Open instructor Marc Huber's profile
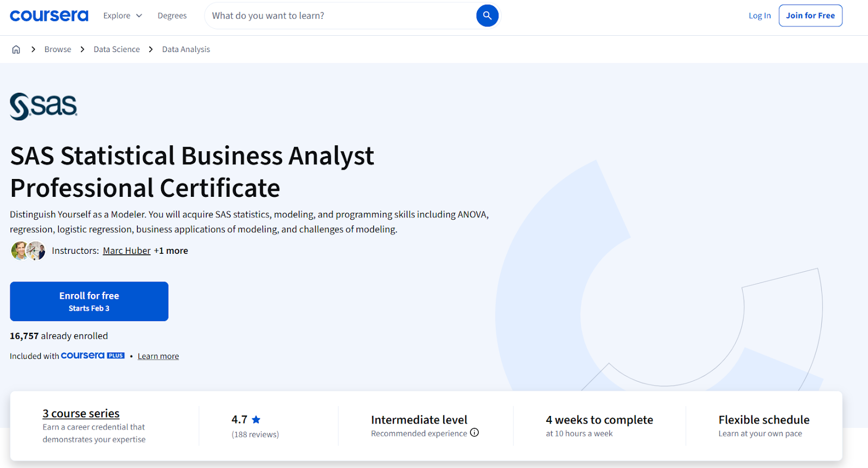This screenshot has width=868, height=468. tap(127, 251)
